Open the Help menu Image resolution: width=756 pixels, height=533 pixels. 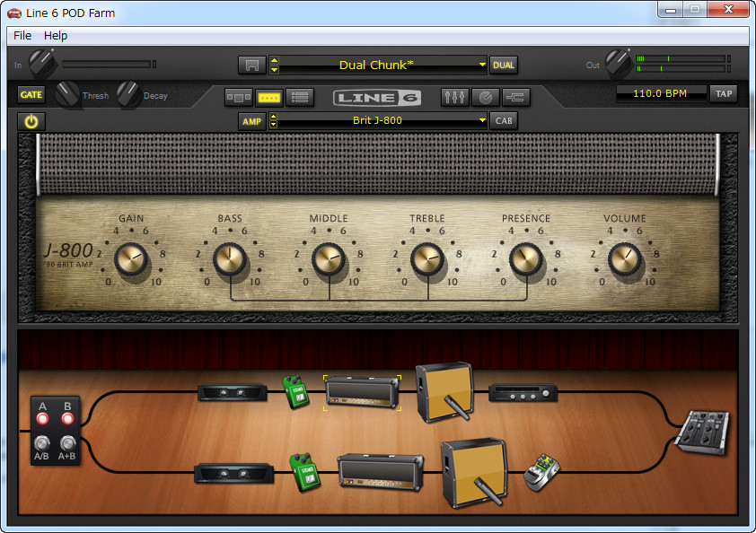point(56,36)
